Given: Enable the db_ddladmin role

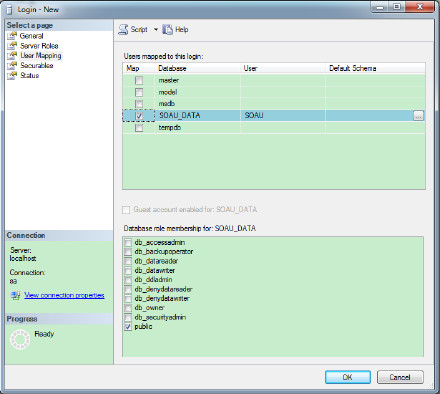Looking at the screenshot, I should (x=128, y=280).
